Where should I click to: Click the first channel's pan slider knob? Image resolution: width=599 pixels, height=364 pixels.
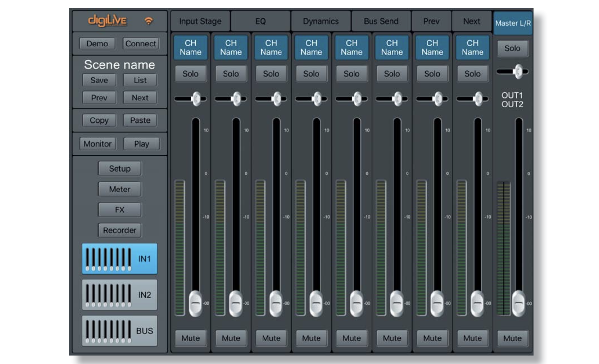(x=196, y=99)
